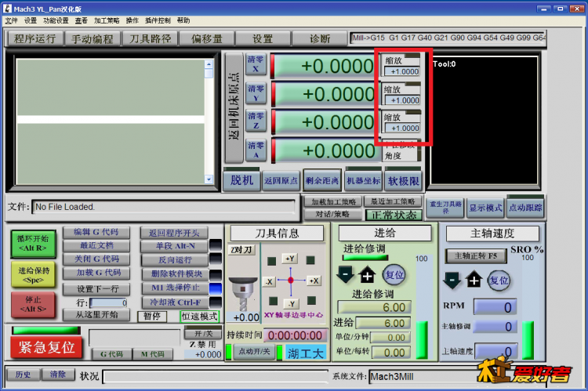Jog -Y in edge finder panel
Viewport: 588px width, 391px height.
click(x=292, y=304)
